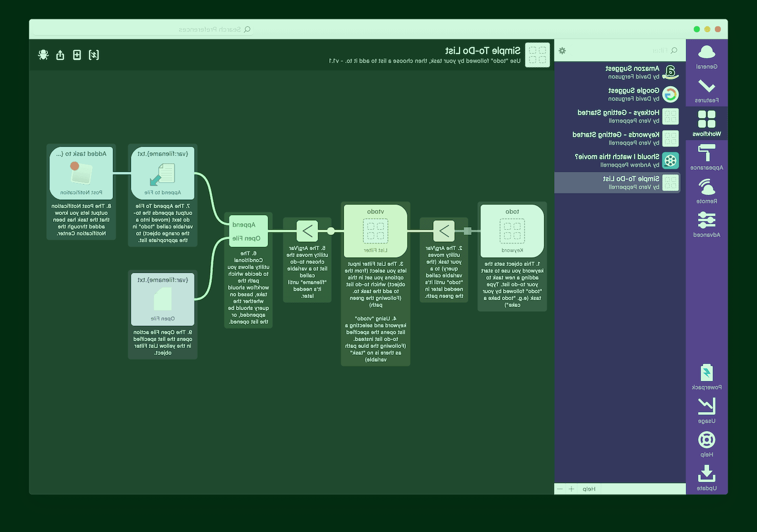Image resolution: width=757 pixels, height=532 pixels.
Task: Show the Usage statistics section
Action: 707,411
